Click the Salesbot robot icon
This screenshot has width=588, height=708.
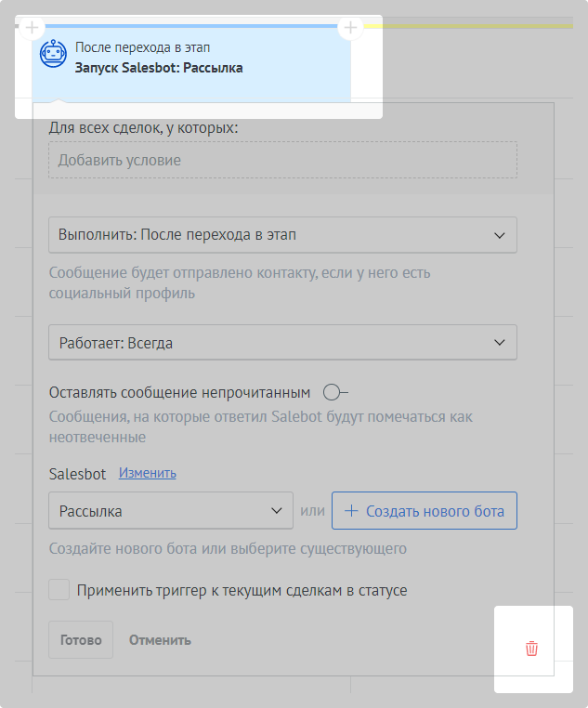53,53
